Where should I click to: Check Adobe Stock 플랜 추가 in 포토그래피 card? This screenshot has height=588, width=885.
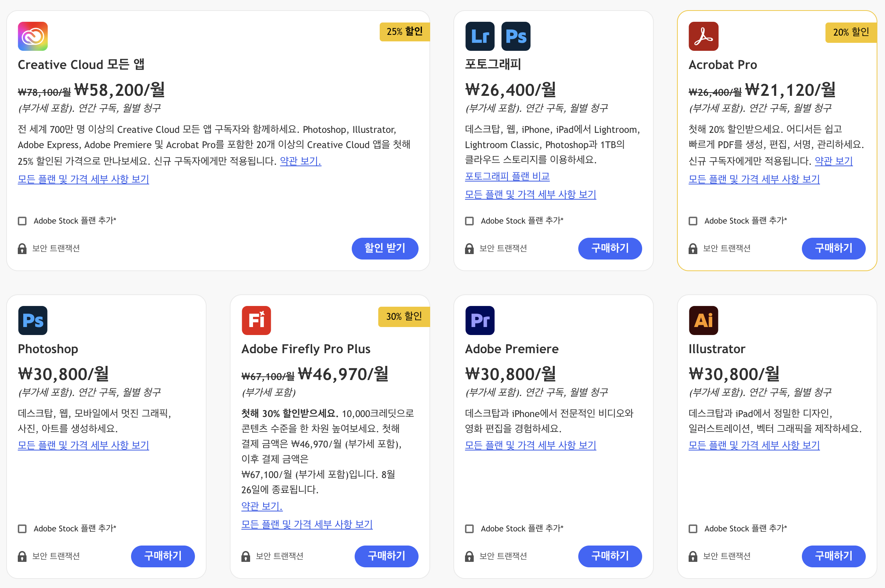pyautogui.click(x=469, y=221)
